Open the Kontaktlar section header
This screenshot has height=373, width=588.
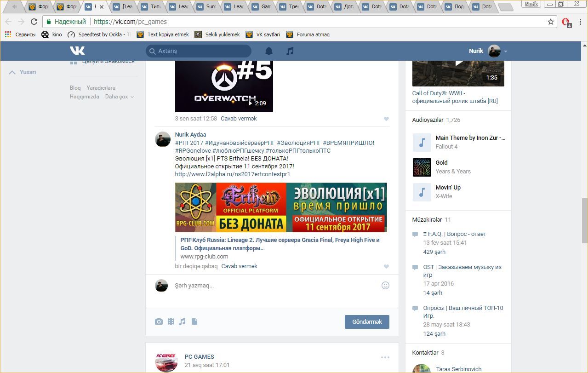[x=425, y=353]
